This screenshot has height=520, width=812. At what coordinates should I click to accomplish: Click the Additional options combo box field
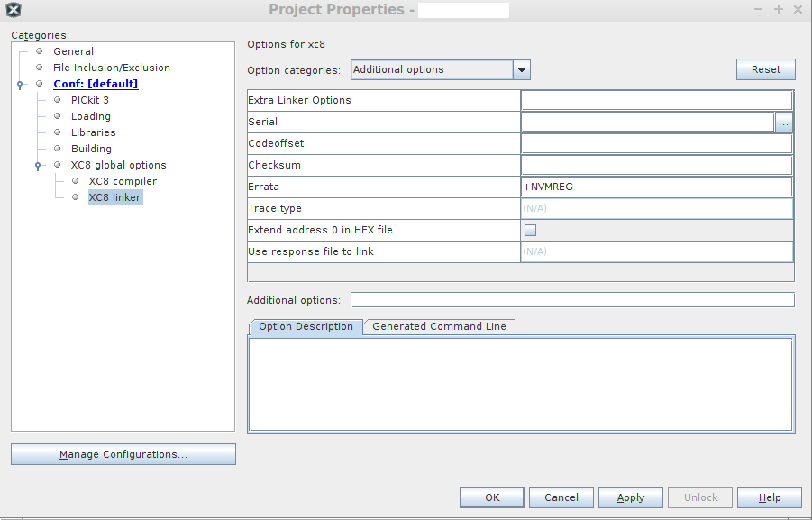point(432,70)
